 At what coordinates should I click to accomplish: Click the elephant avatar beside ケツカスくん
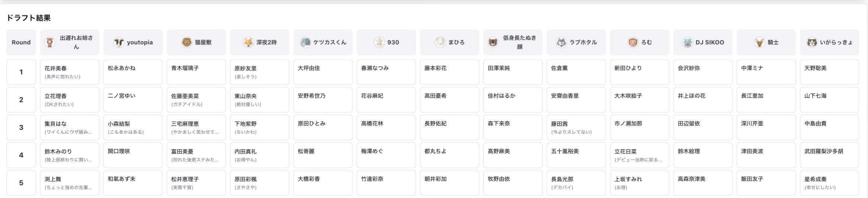click(x=305, y=42)
